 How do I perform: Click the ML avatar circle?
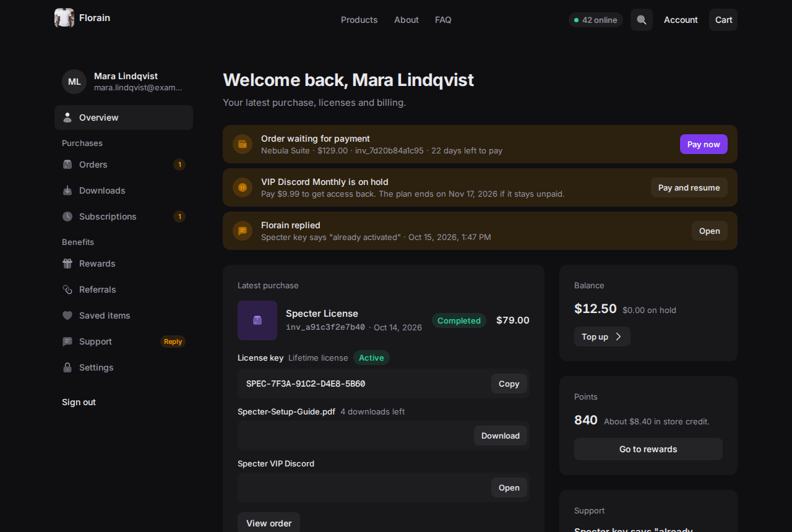coord(74,82)
